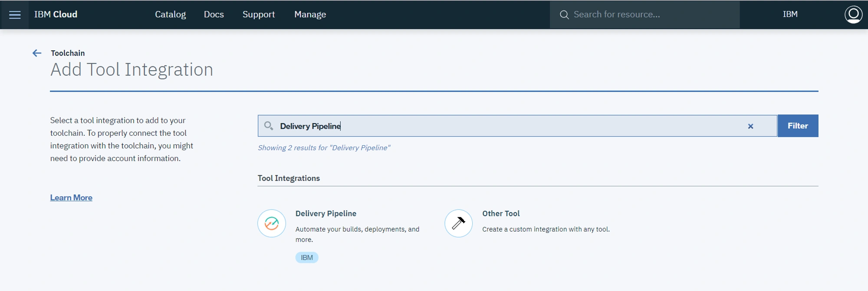Clear the search text with the X icon

click(750, 126)
